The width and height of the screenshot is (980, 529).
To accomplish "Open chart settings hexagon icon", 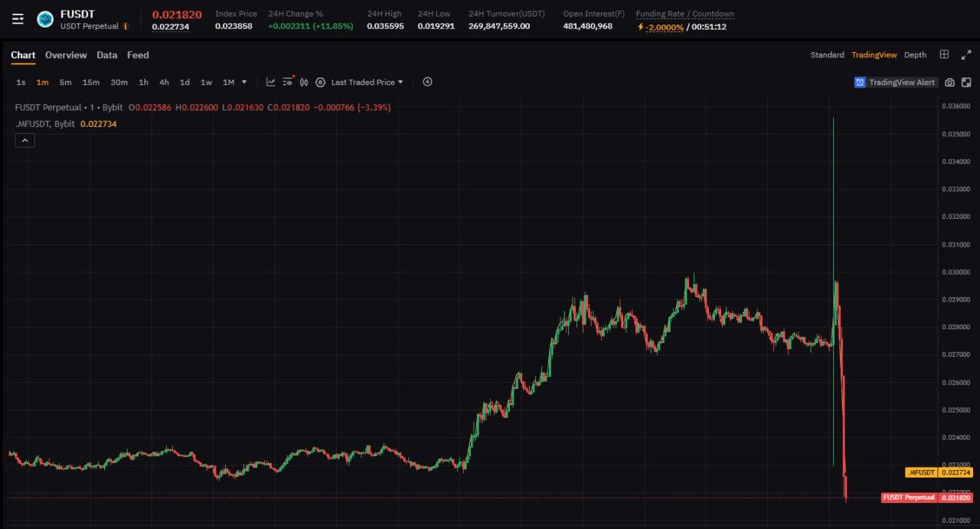I will click(x=320, y=82).
